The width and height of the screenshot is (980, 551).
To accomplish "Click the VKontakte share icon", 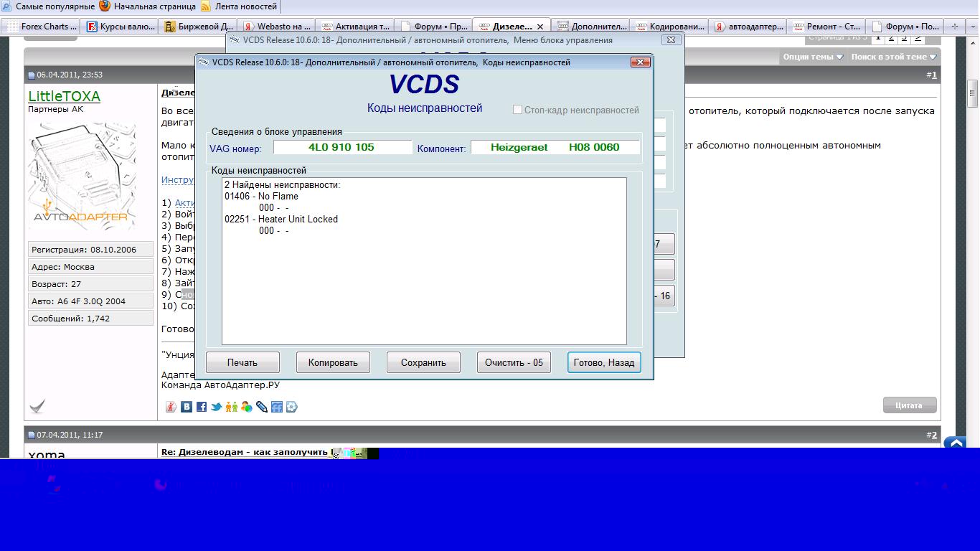I will pos(187,407).
